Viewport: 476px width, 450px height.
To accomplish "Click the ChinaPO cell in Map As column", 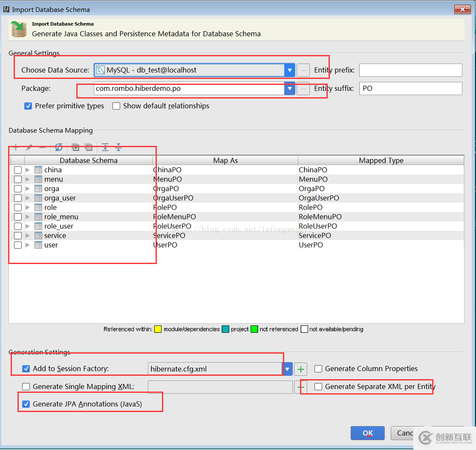I will [x=225, y=170].
